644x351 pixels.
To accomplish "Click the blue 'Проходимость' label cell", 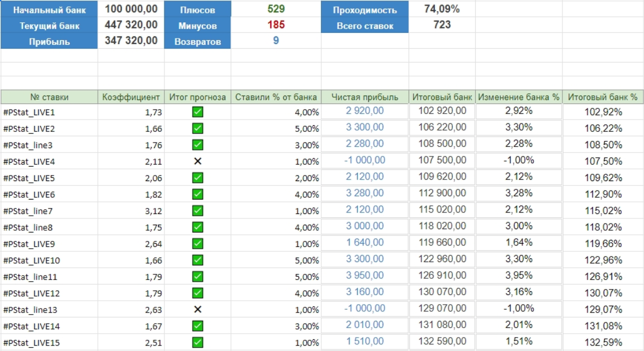I will coord(364,10).
